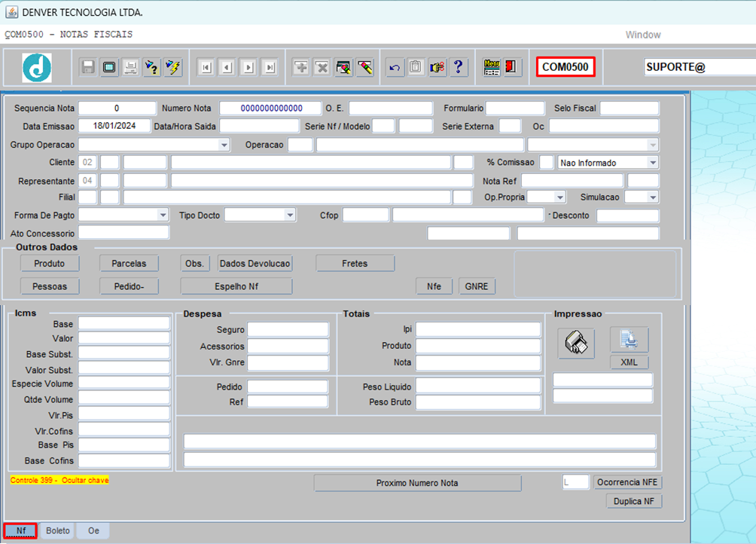Open the Produto button in Outros Dados

click(x=50, y=264)
